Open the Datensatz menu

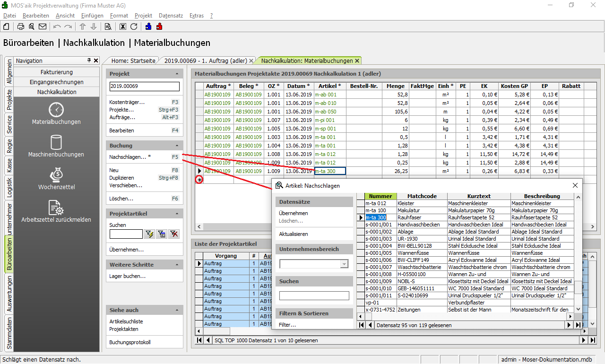click(171, 16)
